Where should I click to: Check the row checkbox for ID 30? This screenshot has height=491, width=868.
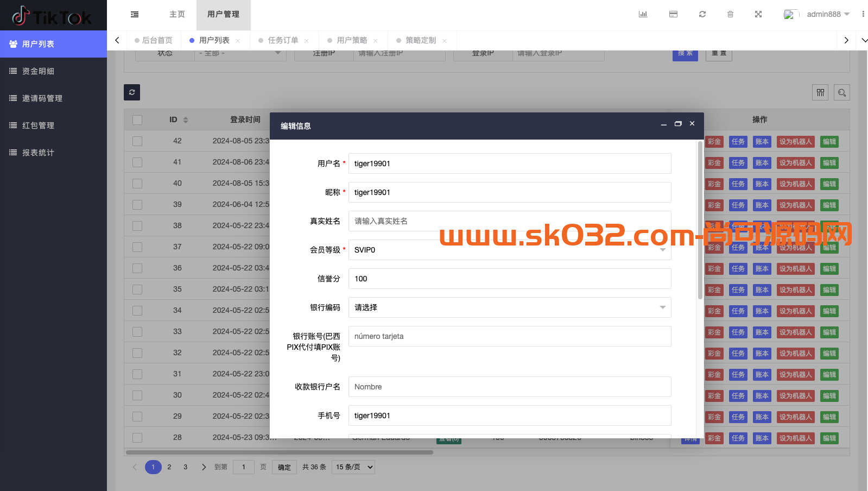[x=137, y=395]
